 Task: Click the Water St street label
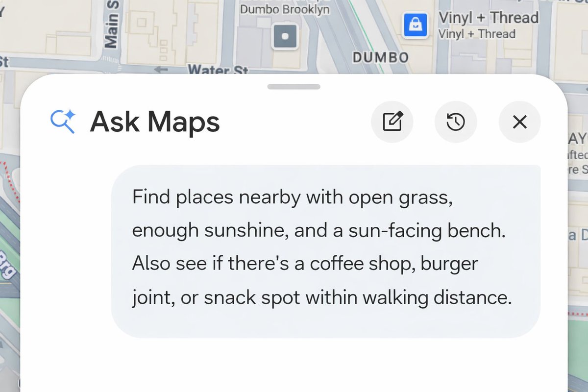[218, 71]
